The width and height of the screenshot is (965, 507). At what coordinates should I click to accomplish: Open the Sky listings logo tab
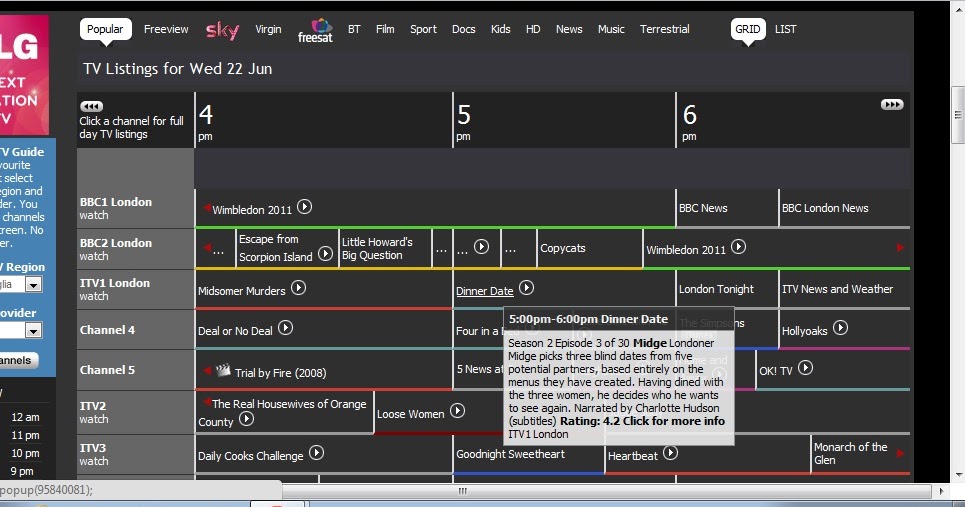pos(222,30)
